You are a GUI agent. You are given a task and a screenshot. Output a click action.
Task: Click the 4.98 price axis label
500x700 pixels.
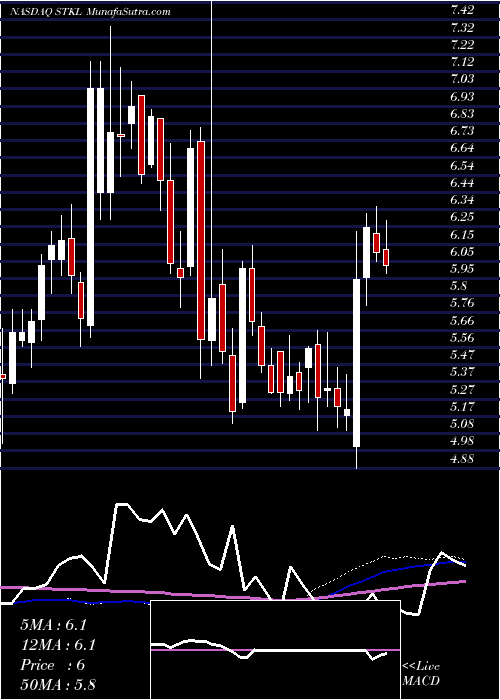462,442
